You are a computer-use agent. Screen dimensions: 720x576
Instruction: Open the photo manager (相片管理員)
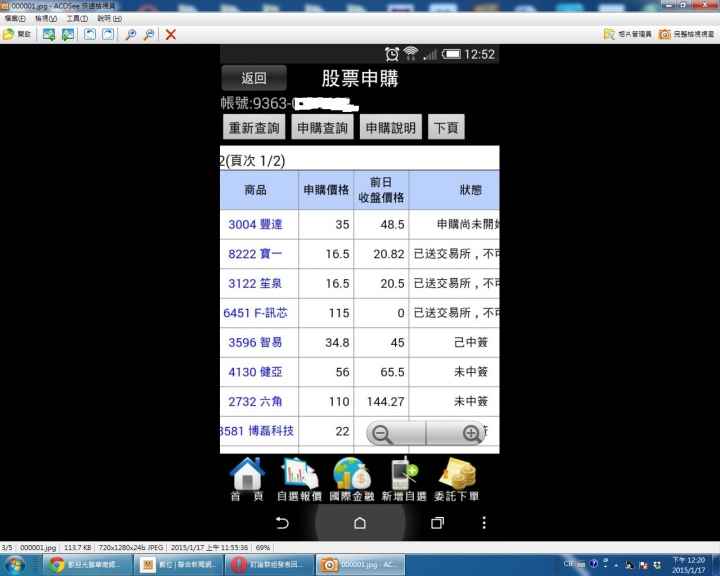(628, 34)
